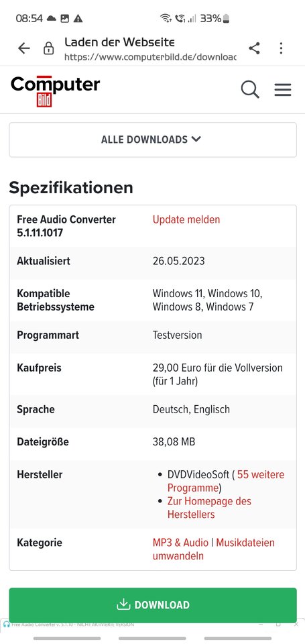Open 55 weitere Programme link
The width and height of the screenshot is (305, 644).
(x=226, y=482)
